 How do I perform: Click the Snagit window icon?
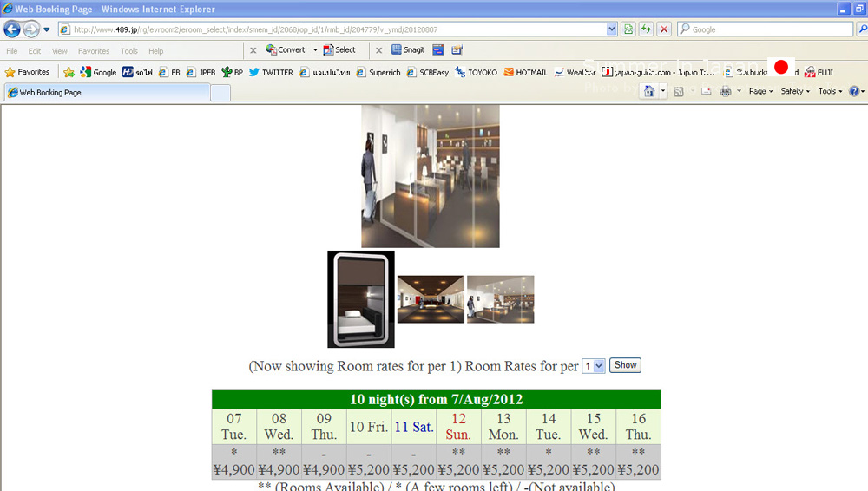click(437, 49)
